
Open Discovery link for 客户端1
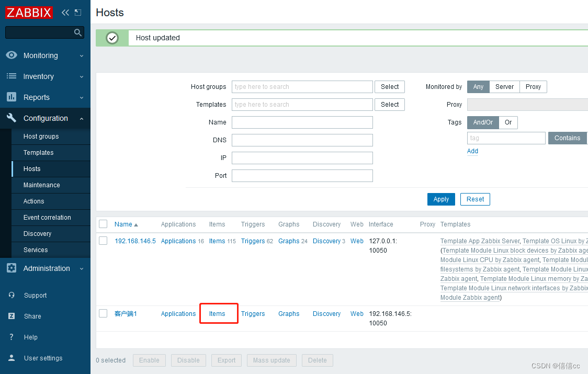pyautogui.click(x=326, y=314)
